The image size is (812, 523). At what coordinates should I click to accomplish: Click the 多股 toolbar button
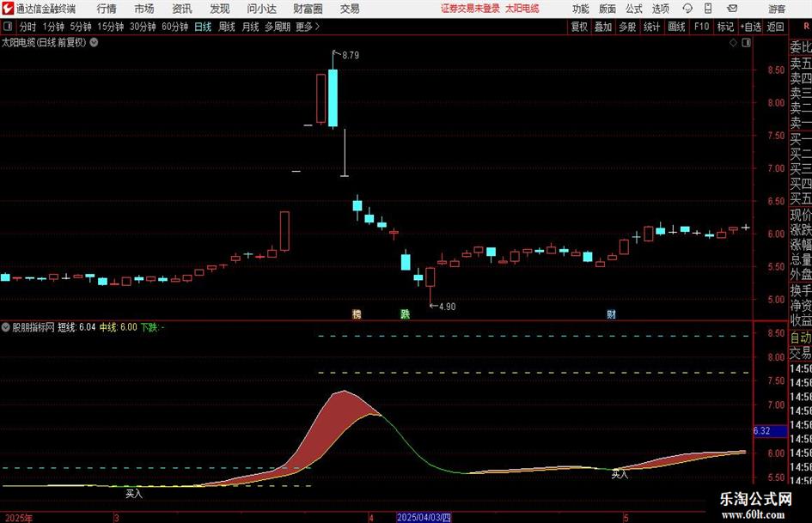tap(627, 27)
